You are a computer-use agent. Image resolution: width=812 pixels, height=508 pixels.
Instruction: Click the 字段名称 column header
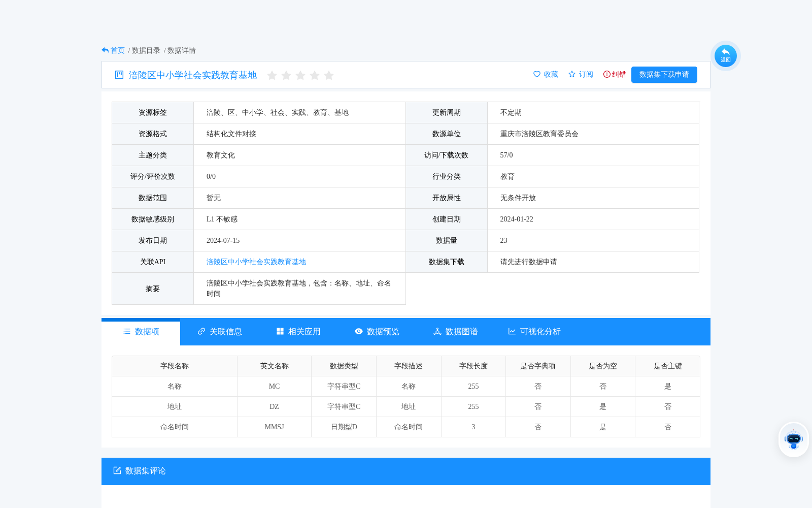click(x=175, y=366)
